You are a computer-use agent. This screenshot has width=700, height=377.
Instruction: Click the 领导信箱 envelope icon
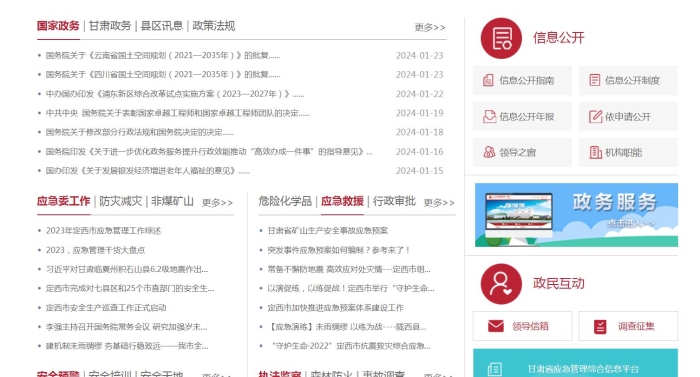point(496,326)
